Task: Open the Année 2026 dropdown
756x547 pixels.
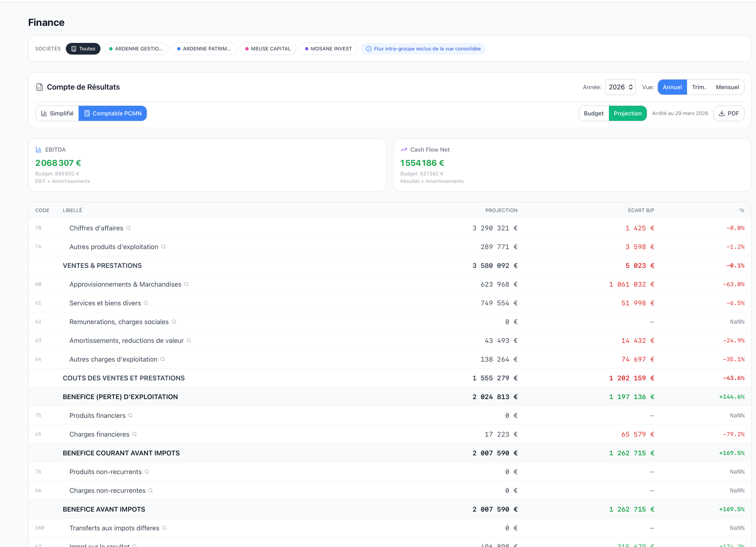Action: pos(620,87)
